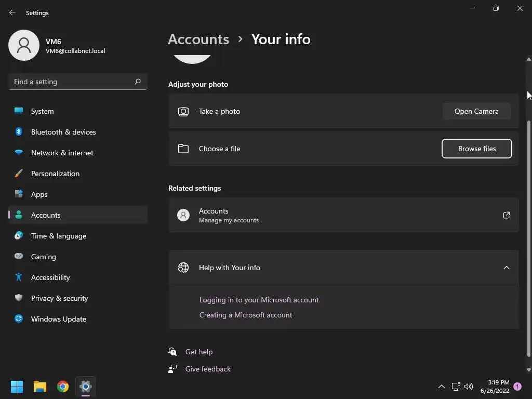Open external link icon for Accounts
Screen dimensions: 532x399
[x=507, y=215]
